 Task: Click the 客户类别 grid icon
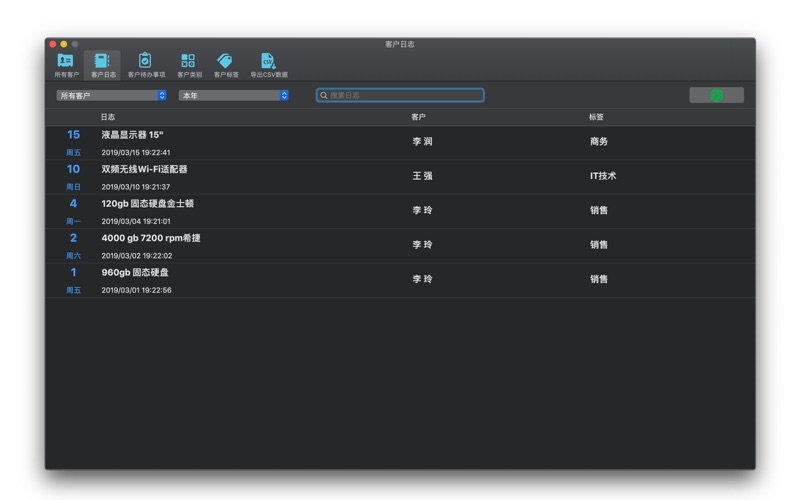[188, 62]
